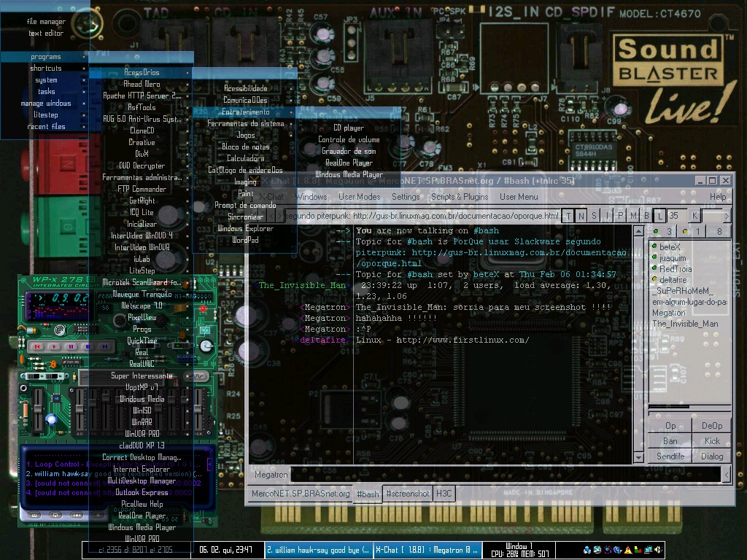Click topic bar left arrow button
This screenshot has height=560, width=747.
(x=271, y=216)
